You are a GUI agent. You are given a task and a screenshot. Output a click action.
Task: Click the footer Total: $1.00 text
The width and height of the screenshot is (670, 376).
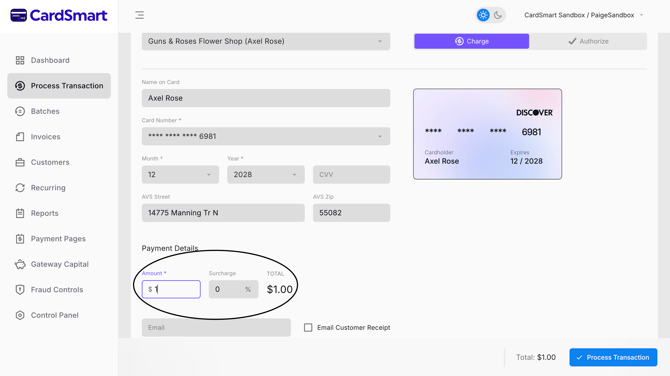[x=536, y=357]
